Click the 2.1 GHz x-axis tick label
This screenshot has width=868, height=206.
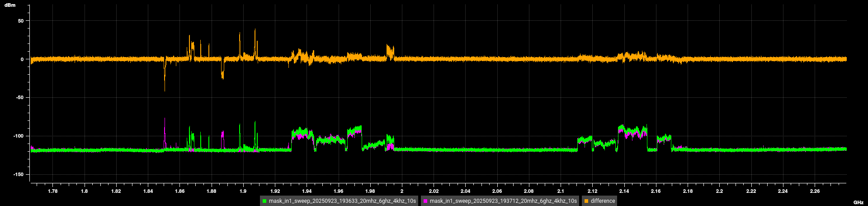[x=561, y=191]
